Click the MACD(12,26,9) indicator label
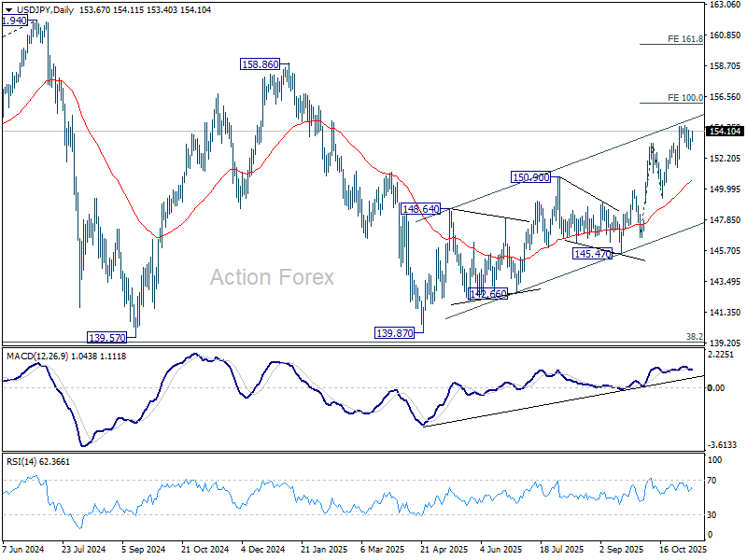This screenshot has width=747, height=560. point(36,357)
